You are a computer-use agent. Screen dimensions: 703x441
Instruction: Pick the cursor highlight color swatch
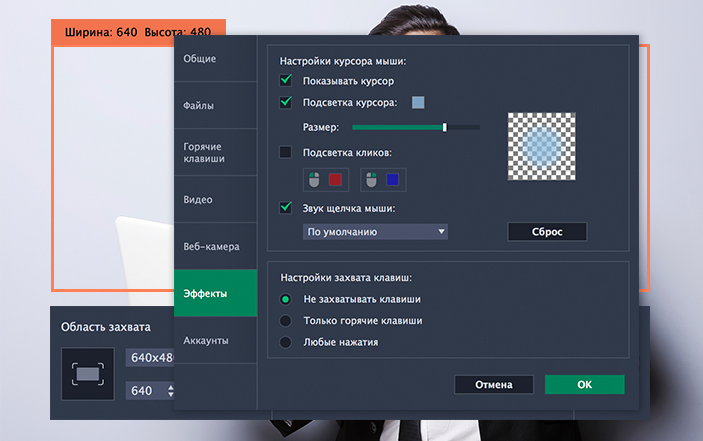pos(418,102)
